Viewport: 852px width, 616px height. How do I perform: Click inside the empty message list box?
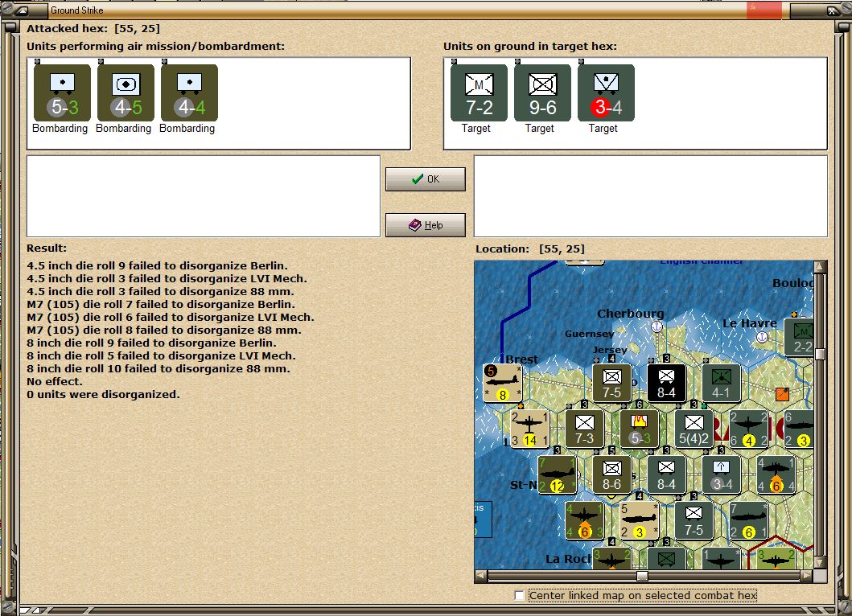[203, 195]
